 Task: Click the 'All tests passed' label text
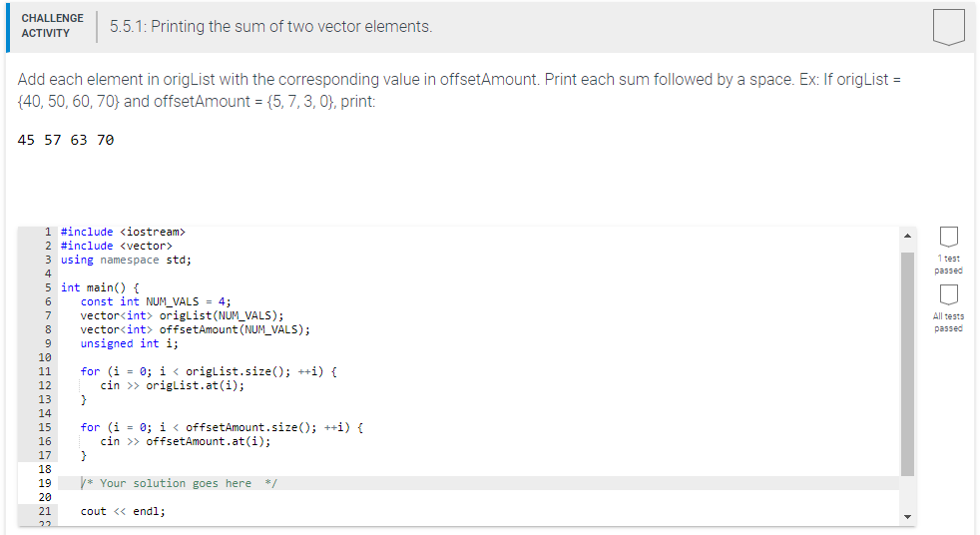948,322
